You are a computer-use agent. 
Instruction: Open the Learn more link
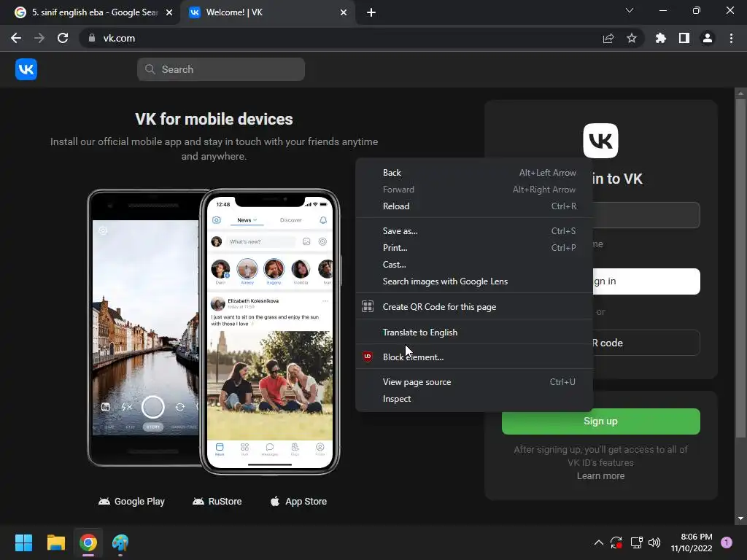601,475
